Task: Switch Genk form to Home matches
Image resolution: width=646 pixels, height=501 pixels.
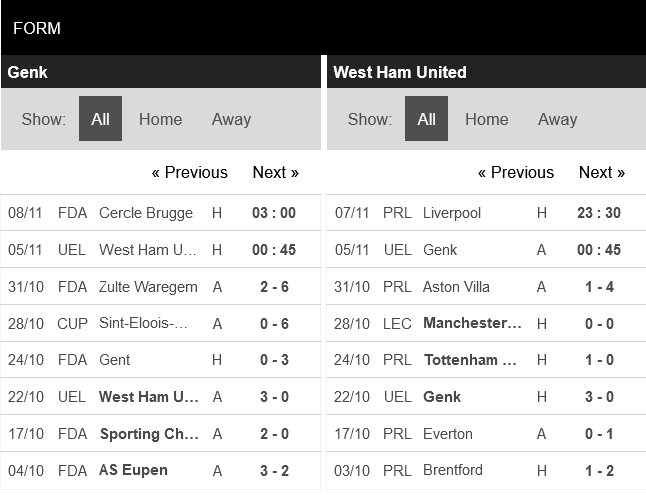Action: coord(160,119)
